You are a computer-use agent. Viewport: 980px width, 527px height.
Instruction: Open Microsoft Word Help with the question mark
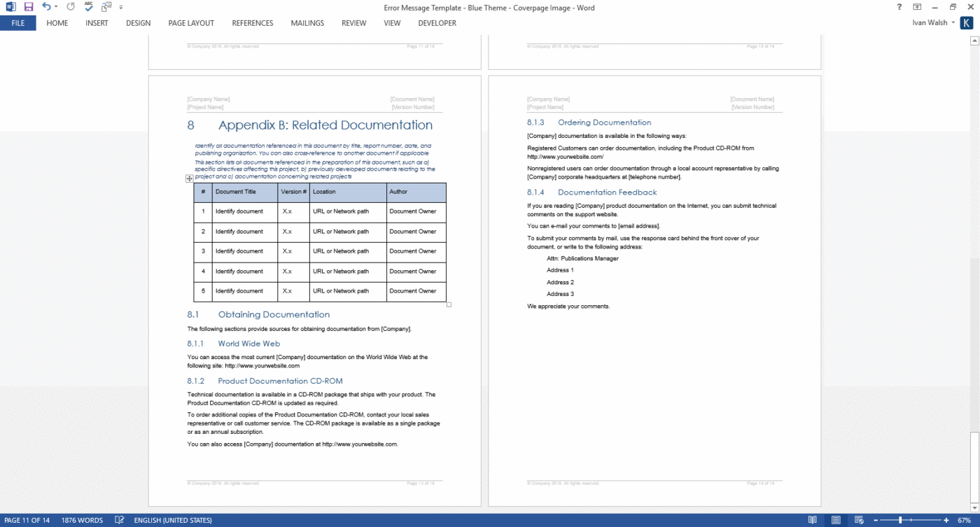(898, 7)
